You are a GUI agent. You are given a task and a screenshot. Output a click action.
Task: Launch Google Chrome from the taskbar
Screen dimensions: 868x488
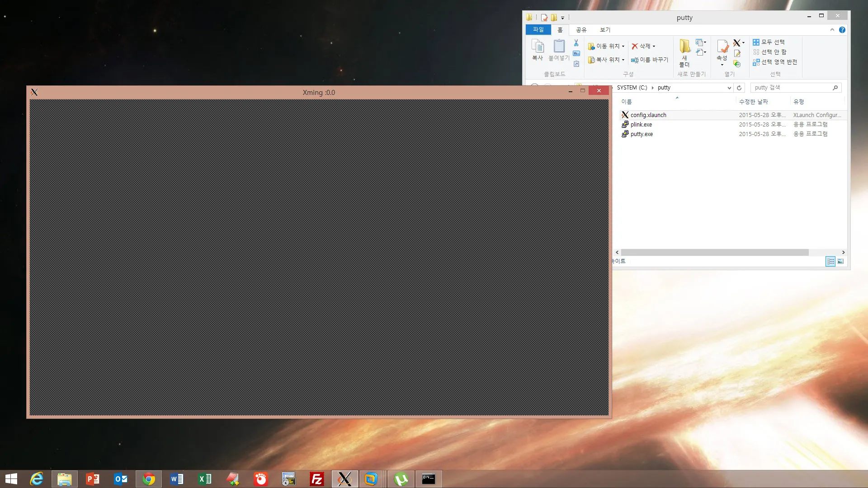coord(149,479)
